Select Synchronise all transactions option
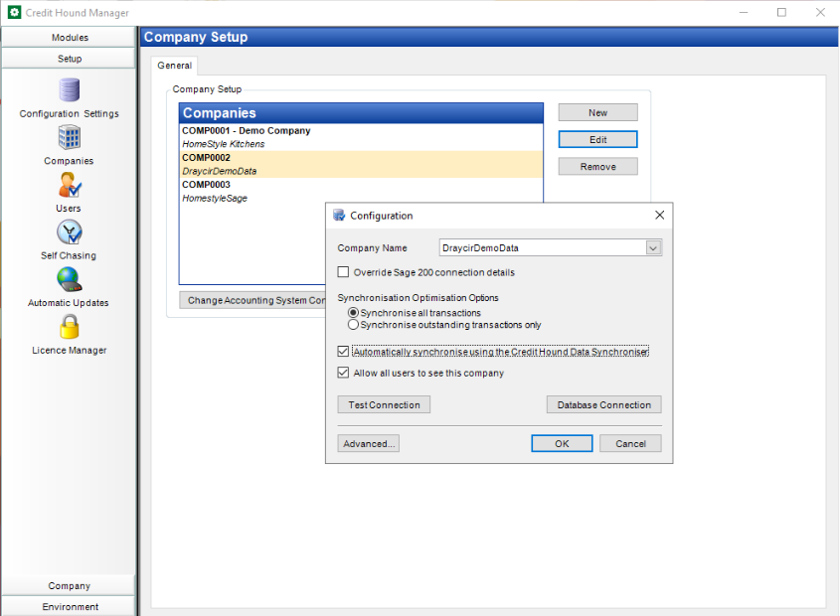Image resolution: width=840 pixels, height=616 pixels. pos(353,312)
